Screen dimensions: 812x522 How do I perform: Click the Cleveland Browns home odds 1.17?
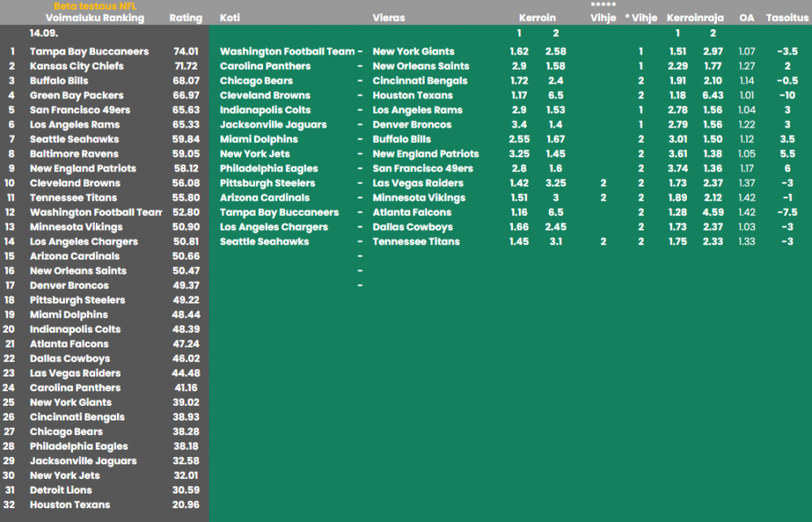tap(519, 95)
